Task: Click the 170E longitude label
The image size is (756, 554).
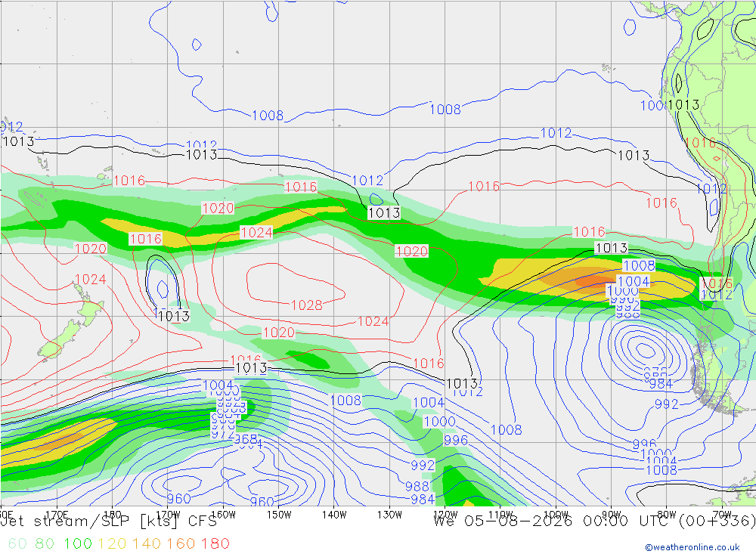Action: click(x=57, y=515)
